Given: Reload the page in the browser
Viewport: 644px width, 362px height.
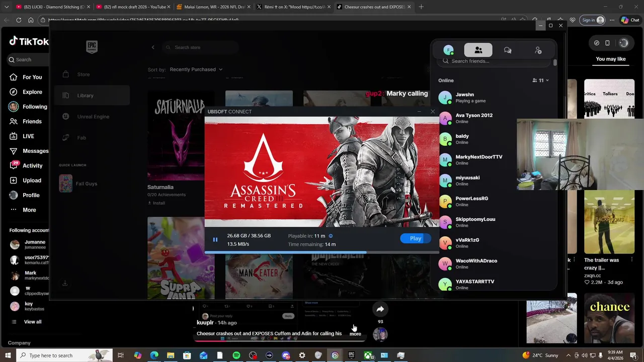Looking at the screenshot, I should 19,20.
